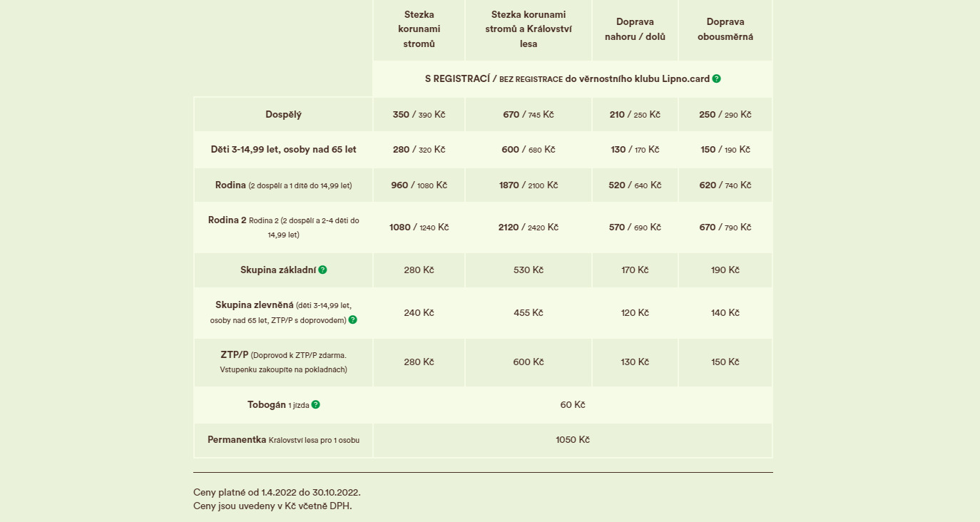980x522 pixels.
Task: Select the 1870 / 2100 Kč family price
Action: coord(529,185)
